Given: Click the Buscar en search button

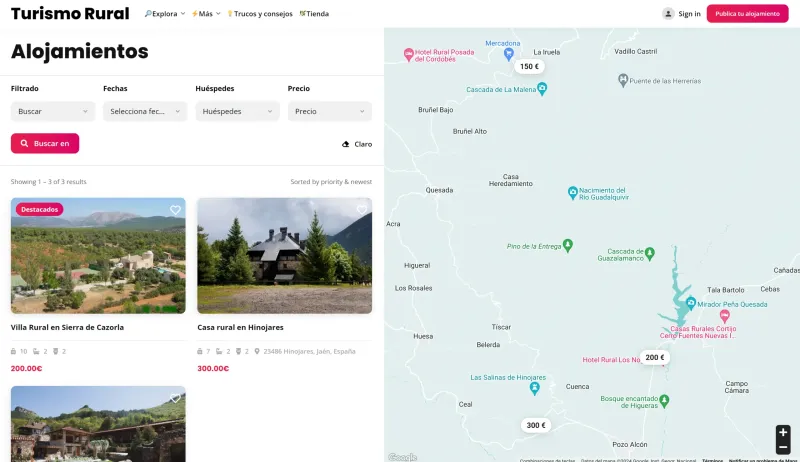Looking at the screenshot, I should tap(45, 143).
